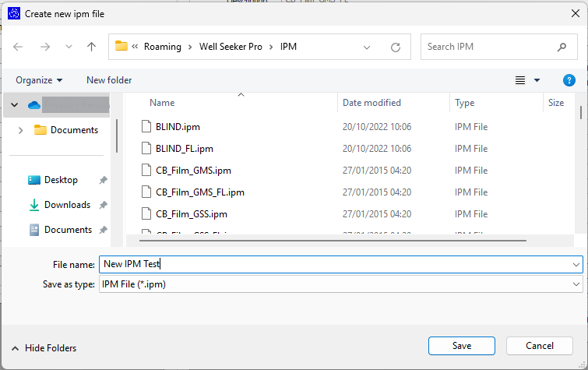Select Well Seeker Pro breadcrumb
Screen dimensions: 588x370
[231, 47]
